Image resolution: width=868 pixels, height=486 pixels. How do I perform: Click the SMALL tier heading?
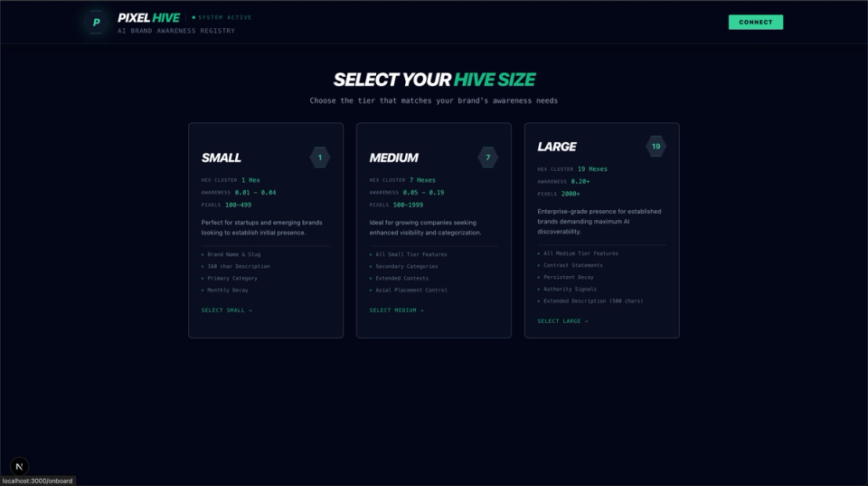tap(221, 158)
